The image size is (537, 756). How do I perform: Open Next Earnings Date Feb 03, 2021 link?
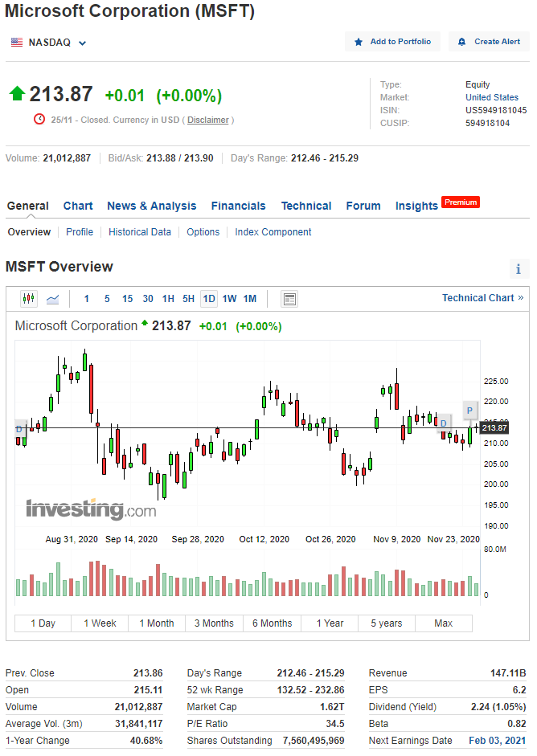[x=498, y=741]
